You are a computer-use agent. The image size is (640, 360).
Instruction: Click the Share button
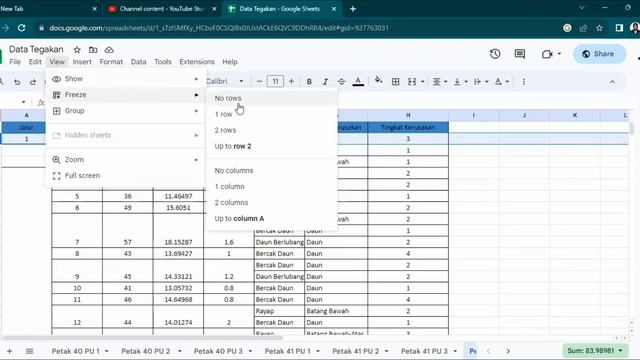[x=599, y=54]
